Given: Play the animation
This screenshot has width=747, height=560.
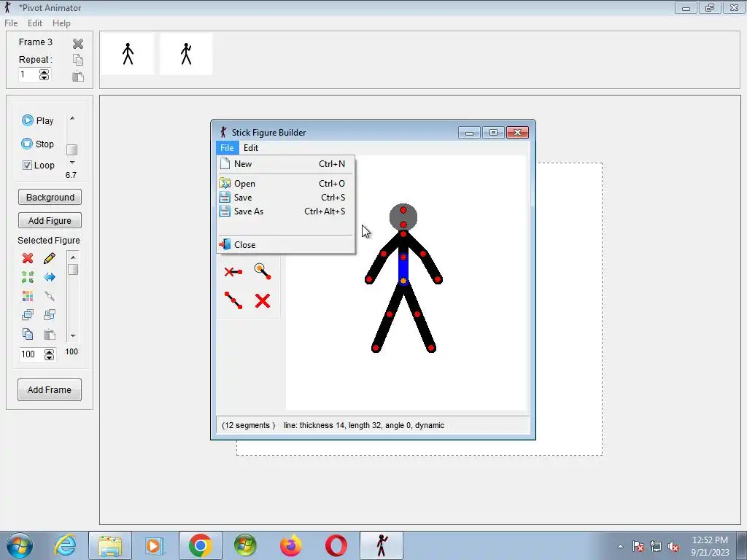Looking at the screenshot, I should click(x=38, y=120).
